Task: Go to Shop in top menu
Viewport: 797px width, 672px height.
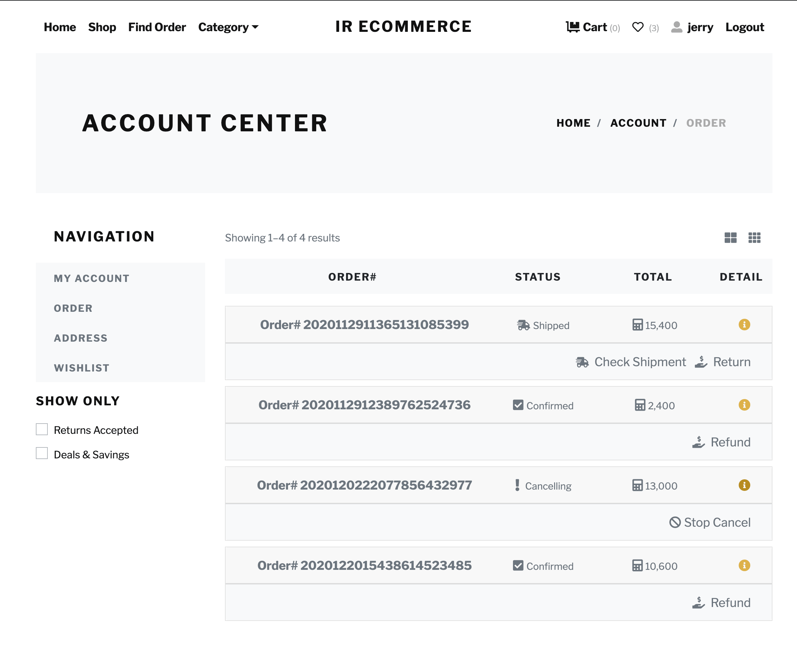Action: point(102,27)
